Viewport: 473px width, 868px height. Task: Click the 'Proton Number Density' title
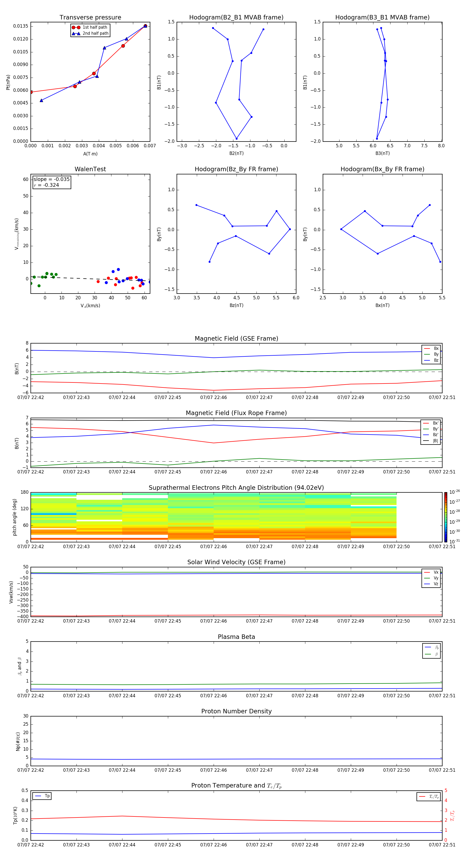coord(236,711)
